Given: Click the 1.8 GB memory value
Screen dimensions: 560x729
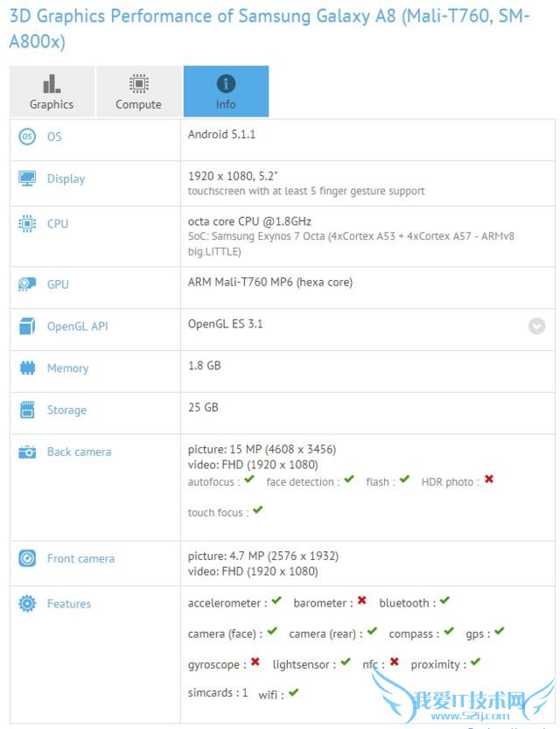Looking at the screenshot, I should (x=205, y=366).
